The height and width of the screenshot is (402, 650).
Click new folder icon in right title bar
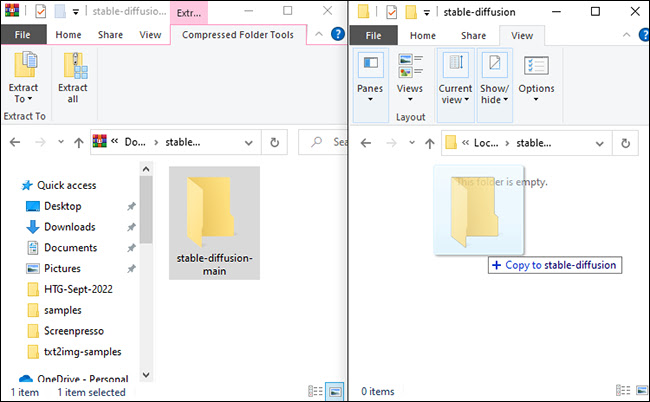click(411, 12)
